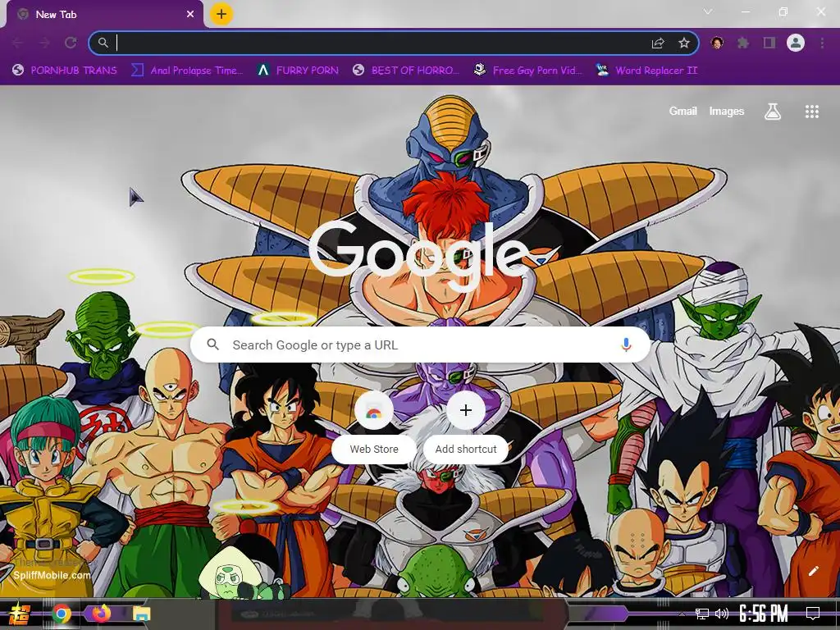The height and width of the screenshot is (630, 840).
Task: Go forward using the forward arrow
Action: coord(44,43)
